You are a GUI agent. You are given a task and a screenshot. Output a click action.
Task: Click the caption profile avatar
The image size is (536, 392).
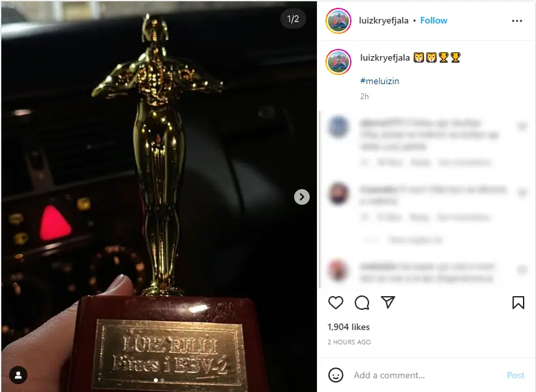(x=338, y=62)
